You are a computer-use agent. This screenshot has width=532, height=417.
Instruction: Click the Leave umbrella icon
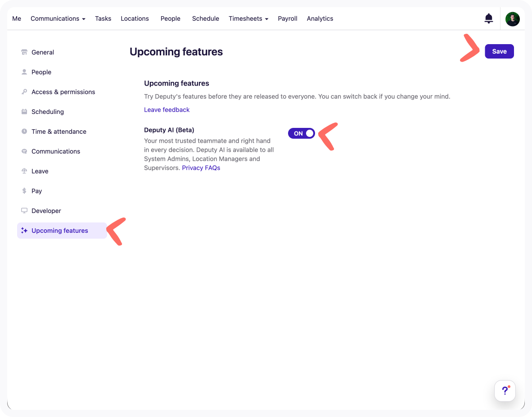click(24, 171)
